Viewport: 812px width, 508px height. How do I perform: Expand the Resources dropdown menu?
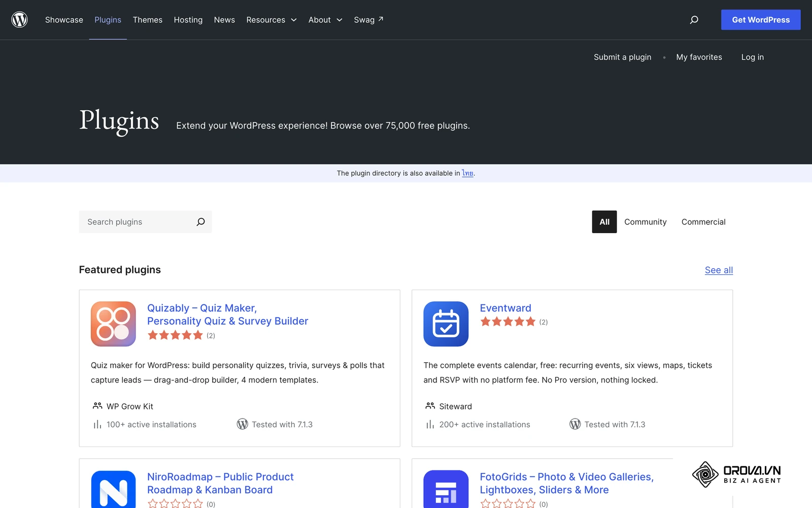point(272,20)
